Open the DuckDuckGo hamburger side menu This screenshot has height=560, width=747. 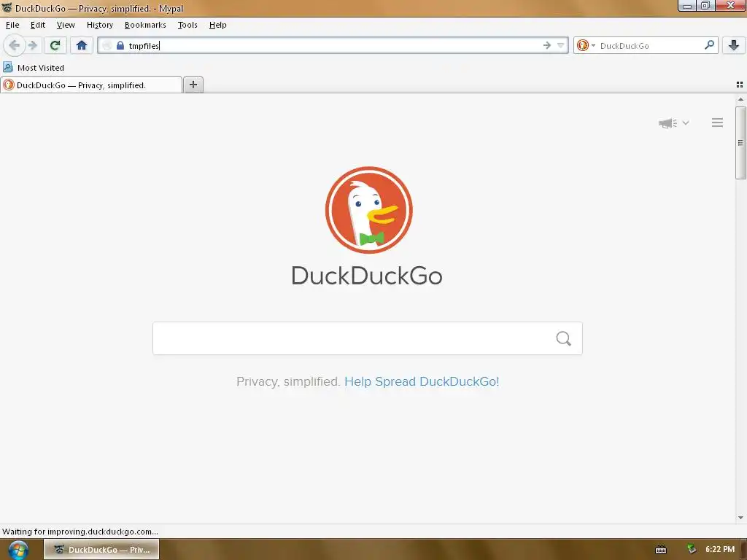[x=718, y=122]
